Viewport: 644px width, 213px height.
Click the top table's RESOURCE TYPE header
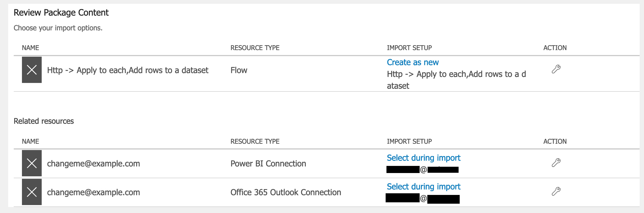(255, 48)
